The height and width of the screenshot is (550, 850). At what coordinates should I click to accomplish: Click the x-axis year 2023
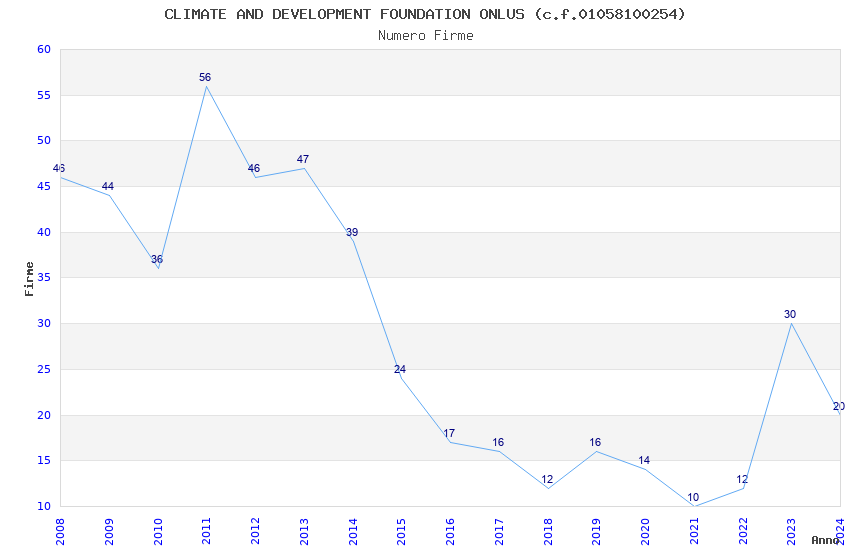tap(791, 531)
